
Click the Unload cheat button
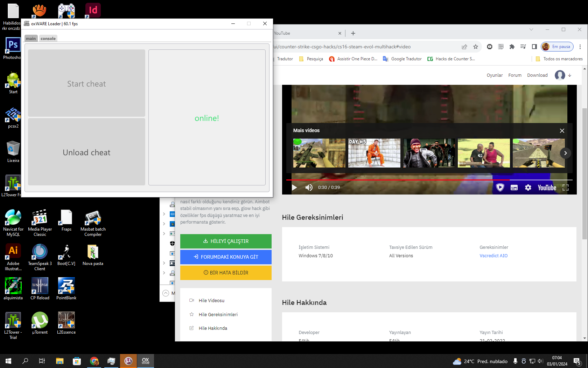(86, 152)
